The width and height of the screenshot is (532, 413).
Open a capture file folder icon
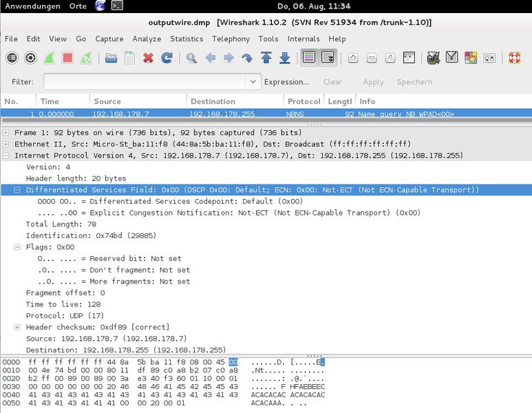(x=111, y=58)
